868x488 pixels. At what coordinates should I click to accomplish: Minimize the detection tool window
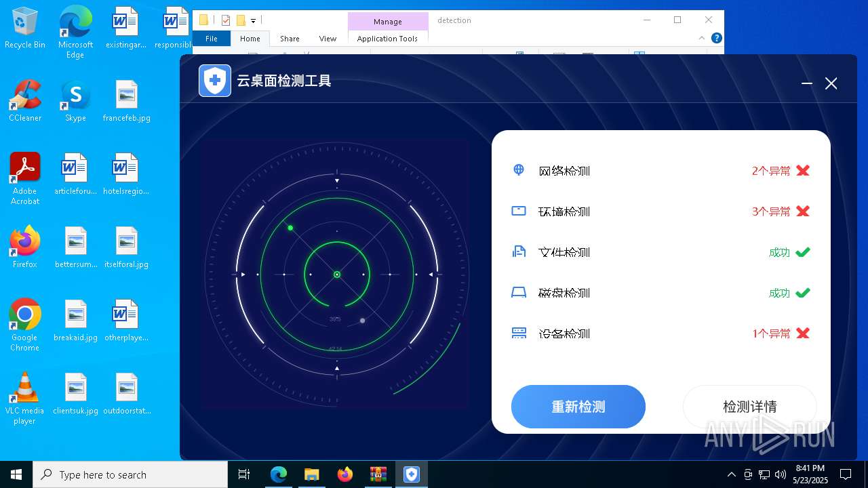click(x=806, y=83)
